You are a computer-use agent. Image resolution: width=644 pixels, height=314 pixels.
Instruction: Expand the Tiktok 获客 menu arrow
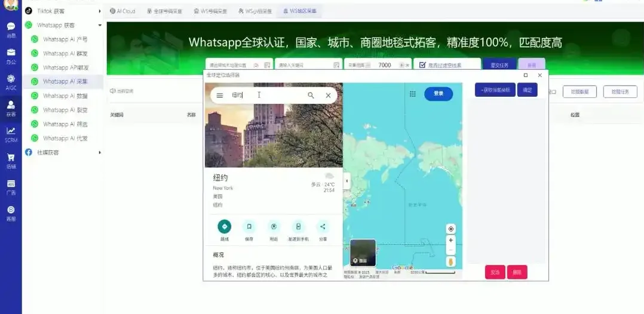pos(100,11)
